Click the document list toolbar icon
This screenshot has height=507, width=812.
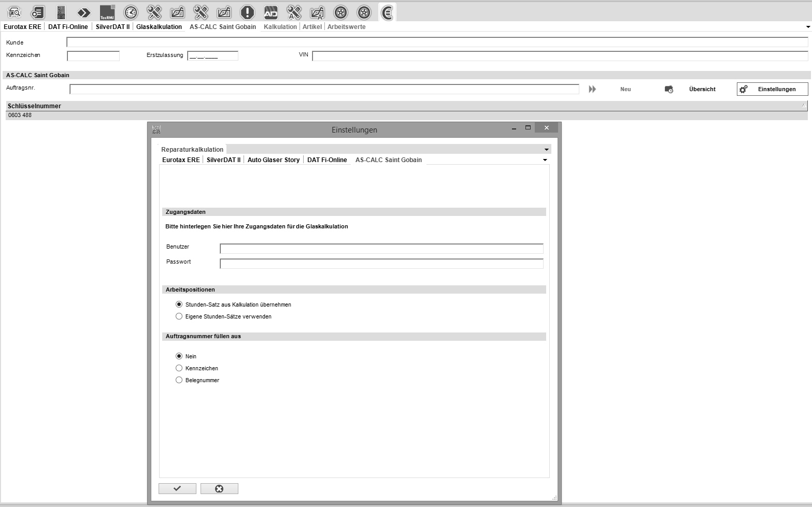tap(37, 12)
